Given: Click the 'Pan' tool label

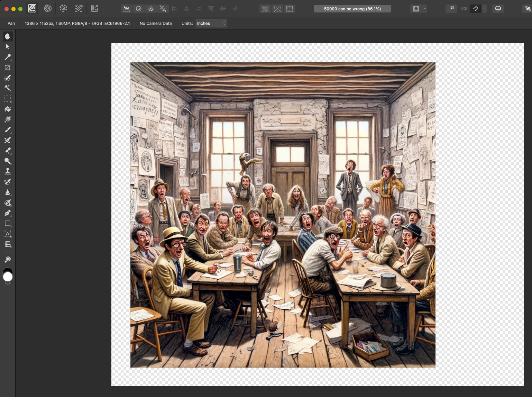Looking at the screenshot, I should click(x=11, y=23).
